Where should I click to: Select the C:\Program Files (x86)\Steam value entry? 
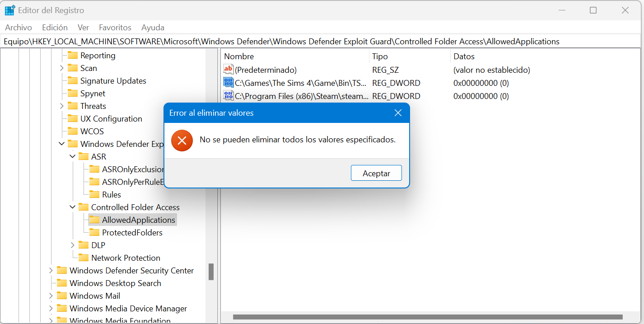(x=302, y=96)
